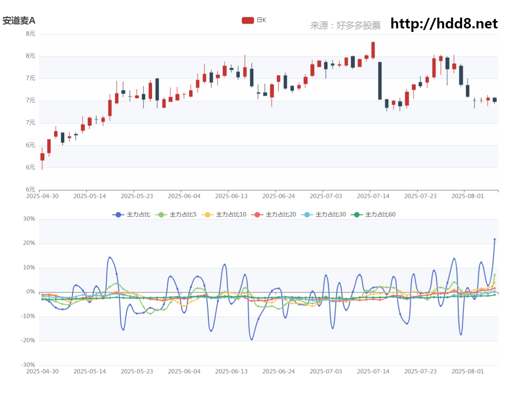
Task: Click 2025-05-14 on the percentage chart axis
Action: (90, 371)
